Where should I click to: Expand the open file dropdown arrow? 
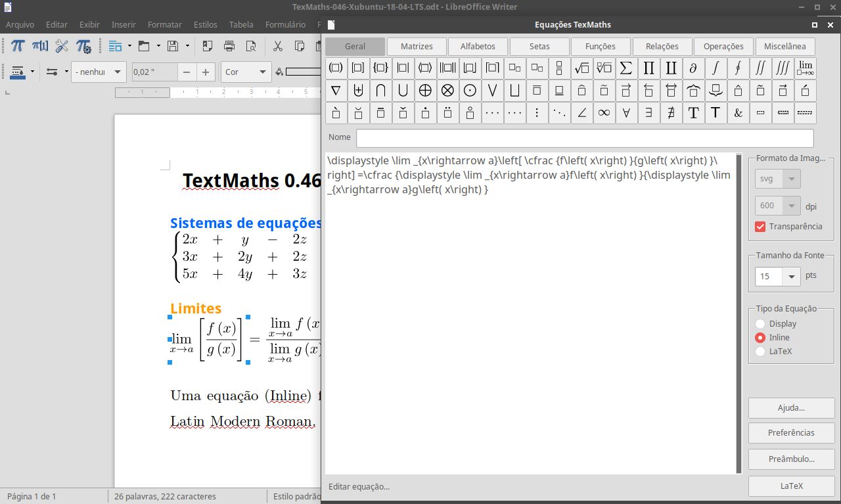[158, 46]
